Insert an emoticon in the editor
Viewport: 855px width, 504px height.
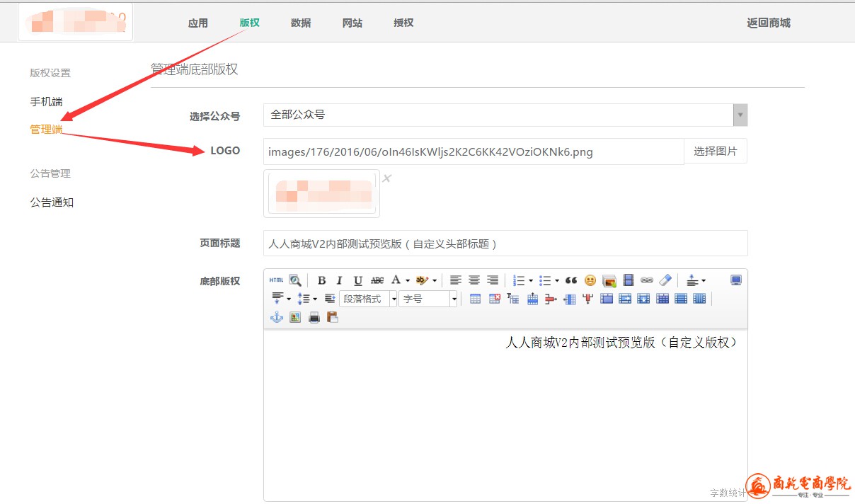(590, 280)
